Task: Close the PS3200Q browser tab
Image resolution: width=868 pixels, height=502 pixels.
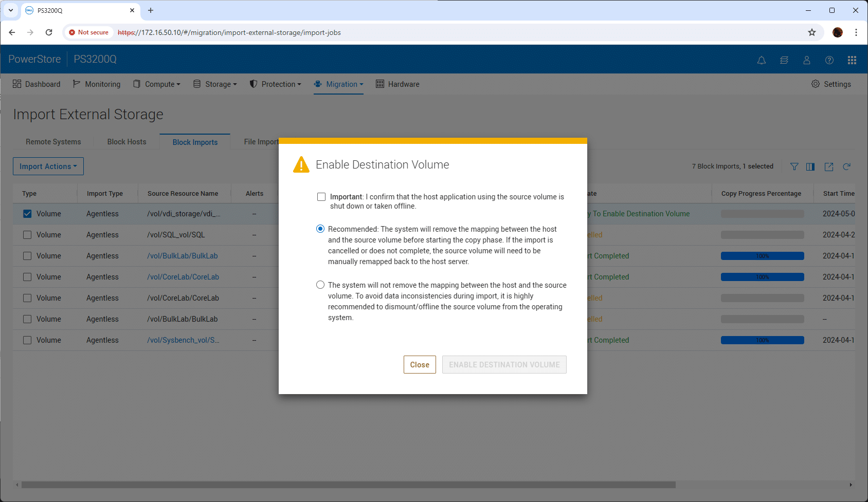Action: pos(132,10)
